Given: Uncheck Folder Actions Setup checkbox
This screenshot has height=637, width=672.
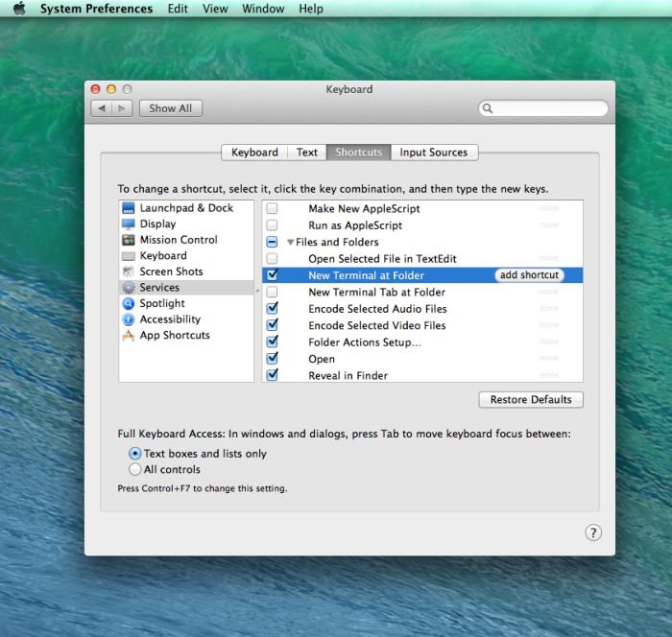Looking at the screenshot, I should tap(272, 342).
